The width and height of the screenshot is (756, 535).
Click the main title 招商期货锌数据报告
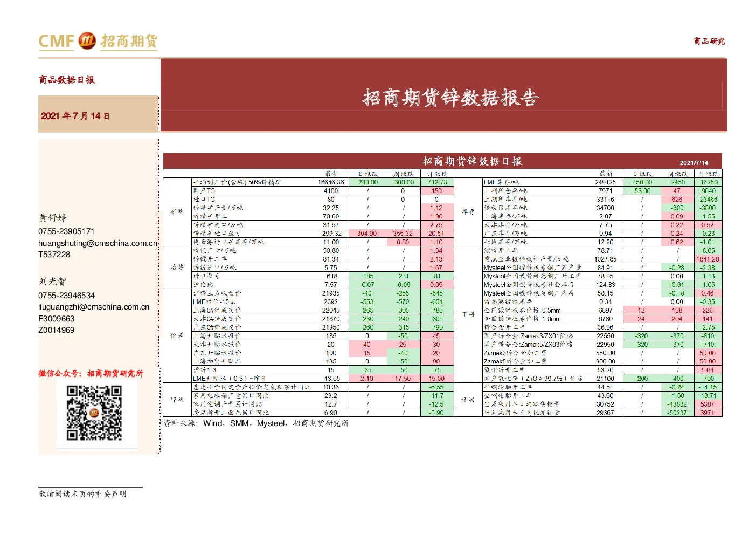pos(450,98)
